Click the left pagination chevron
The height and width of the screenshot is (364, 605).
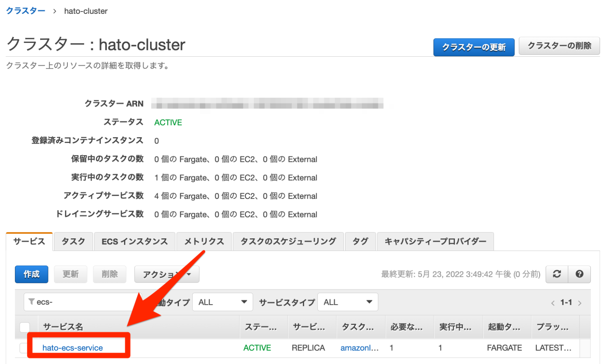[554, 303]
